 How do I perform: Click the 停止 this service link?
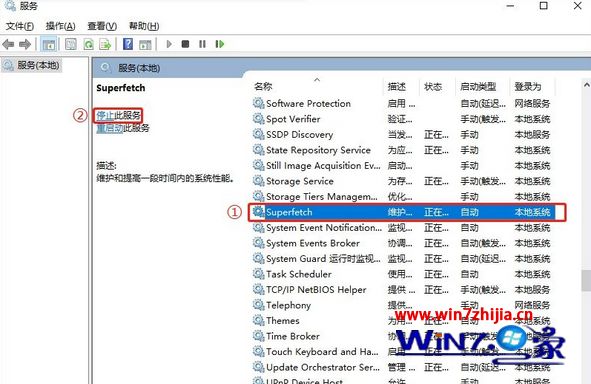tap(106, 115)
